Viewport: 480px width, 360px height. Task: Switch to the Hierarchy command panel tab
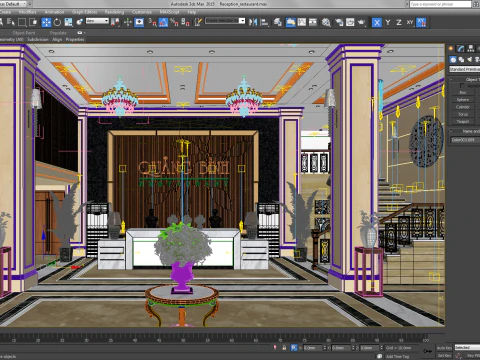(x=471, y=49)
